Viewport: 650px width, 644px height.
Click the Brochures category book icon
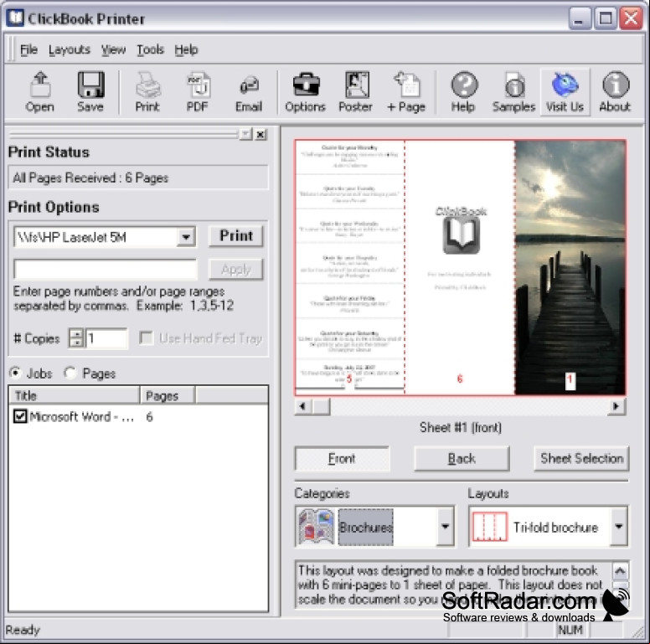317,527
